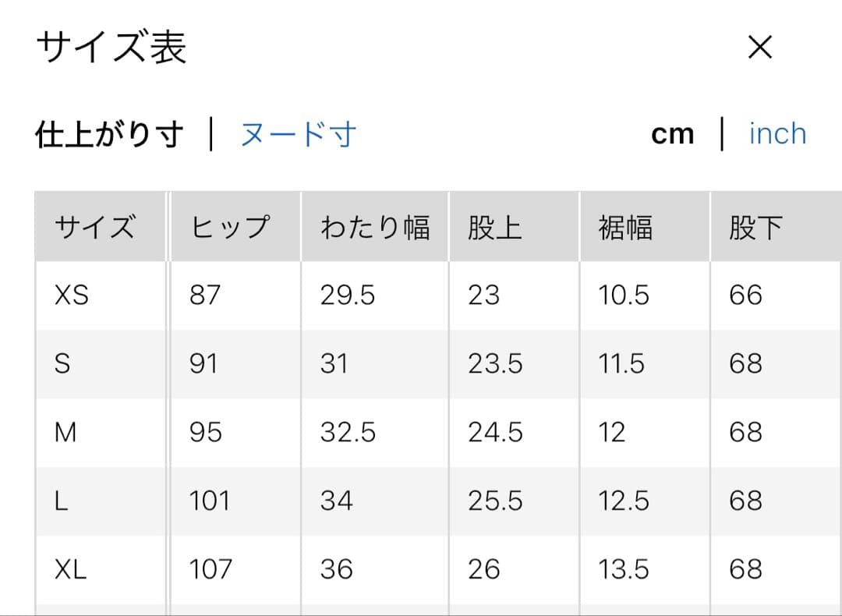842x616 pixels.
Task: Switch to the ヌード寸 tab
Action: pos(298,135)
